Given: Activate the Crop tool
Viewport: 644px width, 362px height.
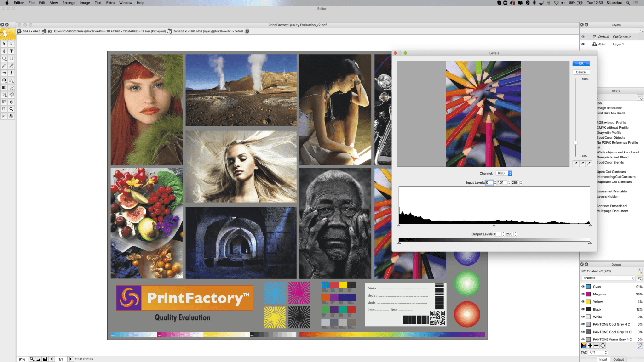Looking at the screenshot, I should 4,95.
